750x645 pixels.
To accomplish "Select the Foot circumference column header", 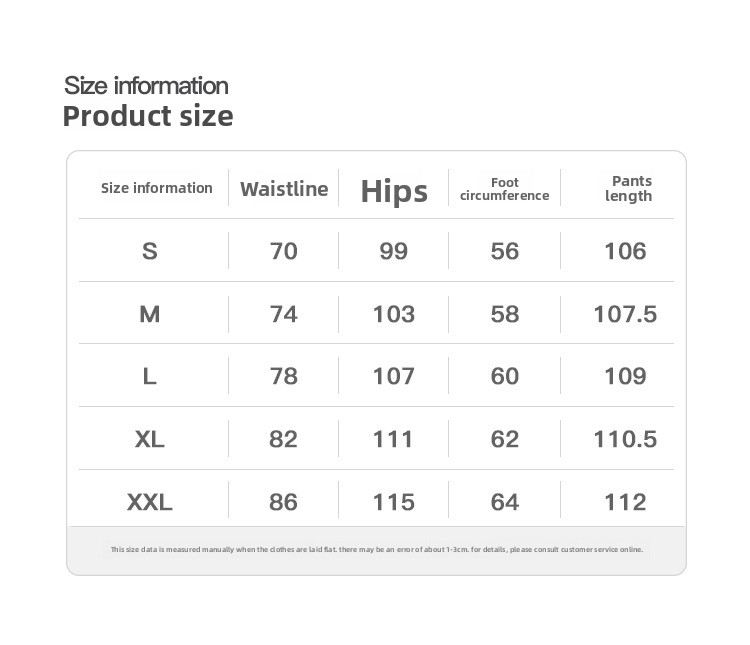I will coord(504,189).
